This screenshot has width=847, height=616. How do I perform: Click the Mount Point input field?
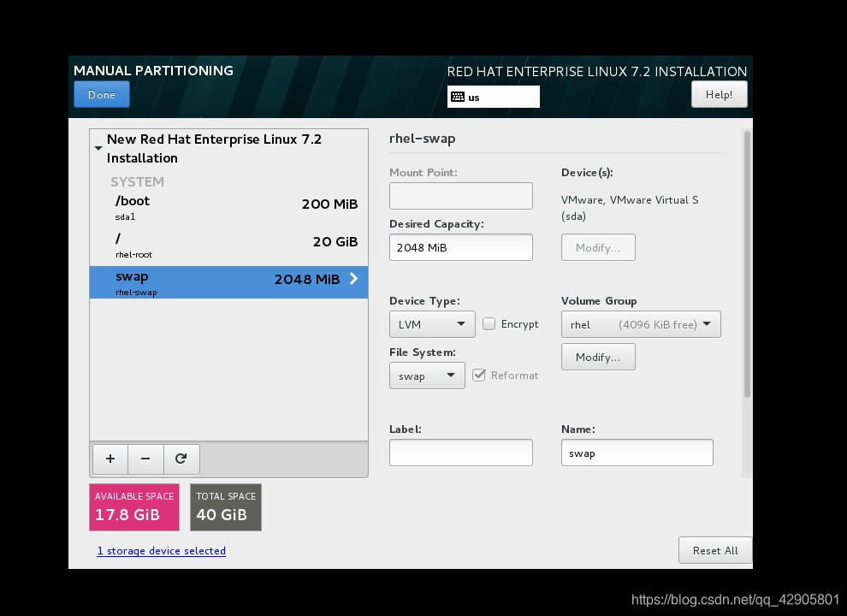coord(461,196)
